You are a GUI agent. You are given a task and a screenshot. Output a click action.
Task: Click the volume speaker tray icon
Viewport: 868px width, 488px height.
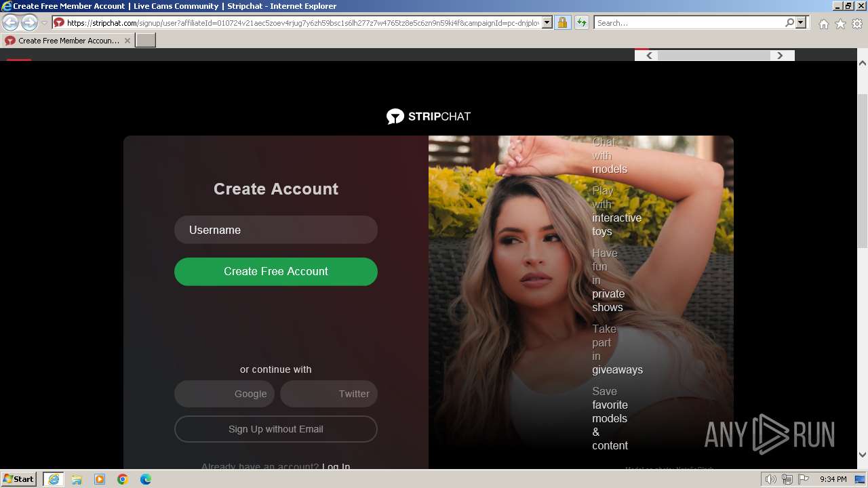pyautogui.click(x=771, y=479)
